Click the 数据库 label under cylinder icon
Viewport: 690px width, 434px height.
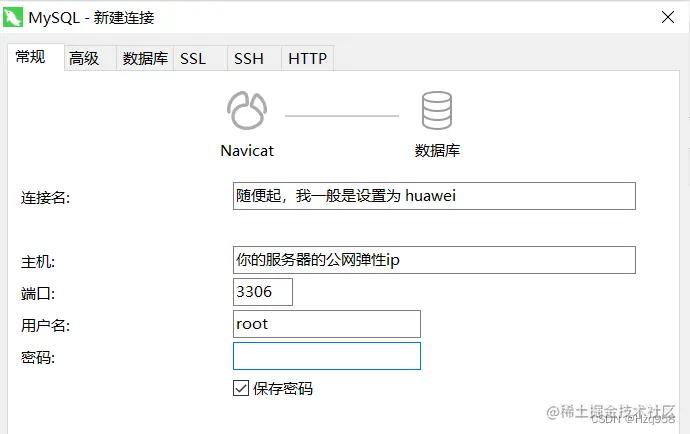tap(437, 151)
